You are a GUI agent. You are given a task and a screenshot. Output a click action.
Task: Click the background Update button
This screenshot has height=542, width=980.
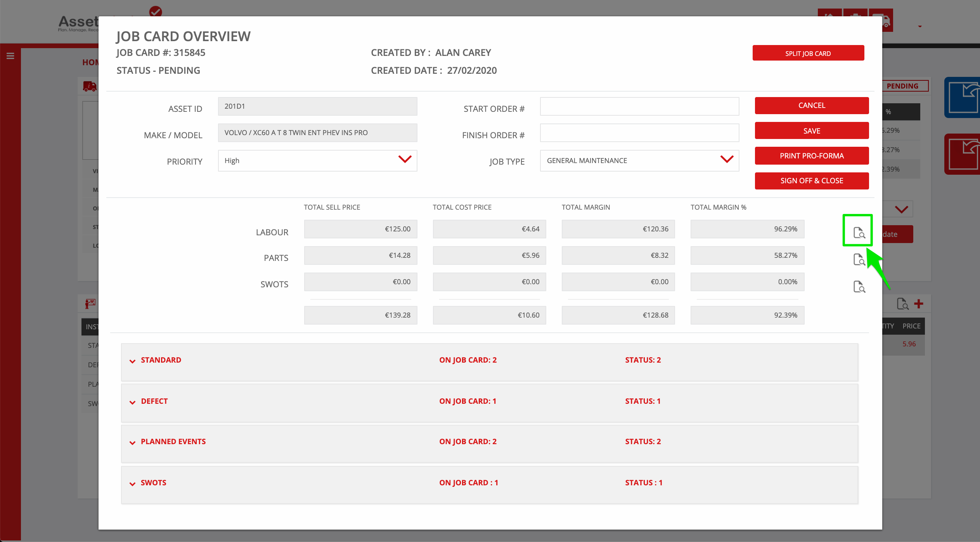898,234
